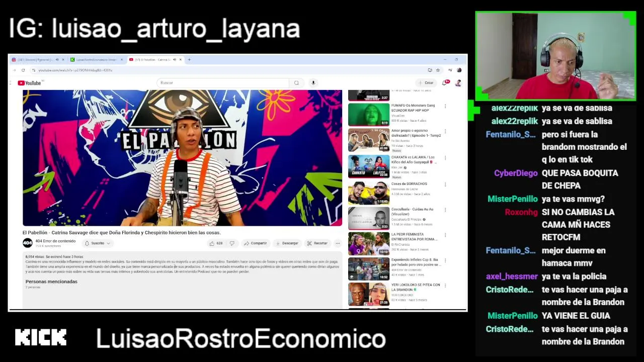Open CHAKATA vs LALAMA thumbnail

tap(369, 166)
